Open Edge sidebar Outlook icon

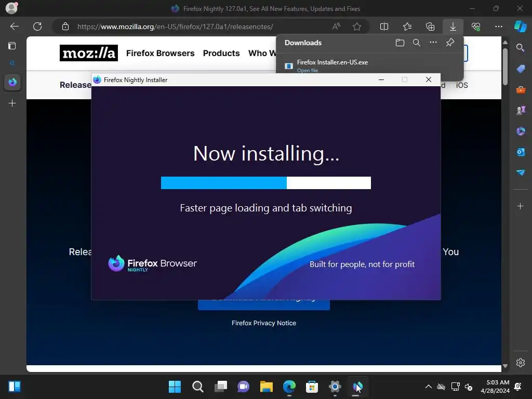coord(521,152)
